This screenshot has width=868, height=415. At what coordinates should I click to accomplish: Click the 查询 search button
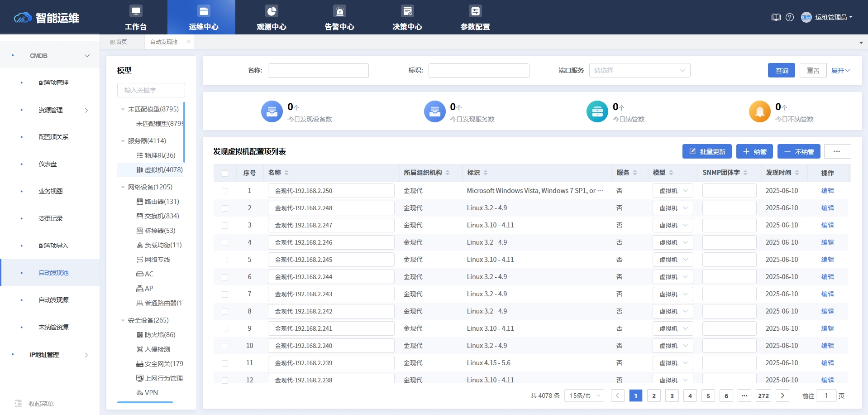[781, 71]
